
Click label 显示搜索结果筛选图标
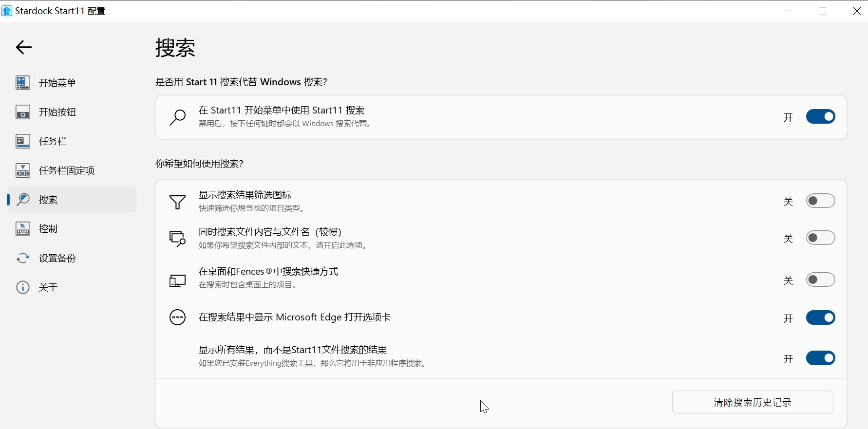(x=245, y=195)
